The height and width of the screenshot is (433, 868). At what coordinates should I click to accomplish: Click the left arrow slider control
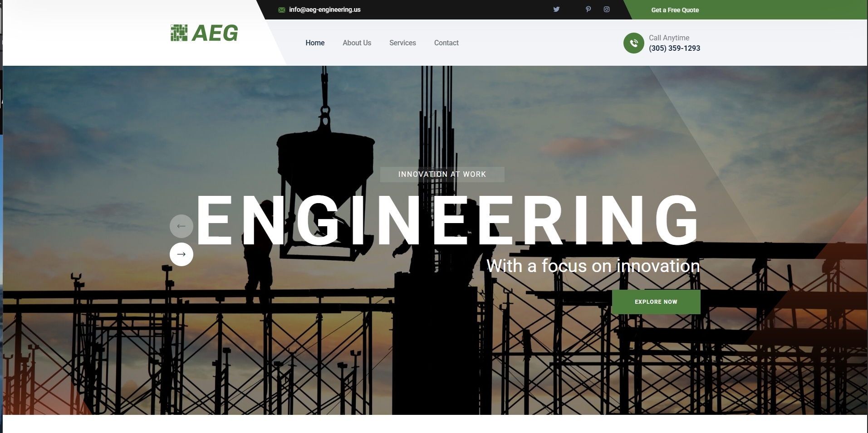[181, 226]
